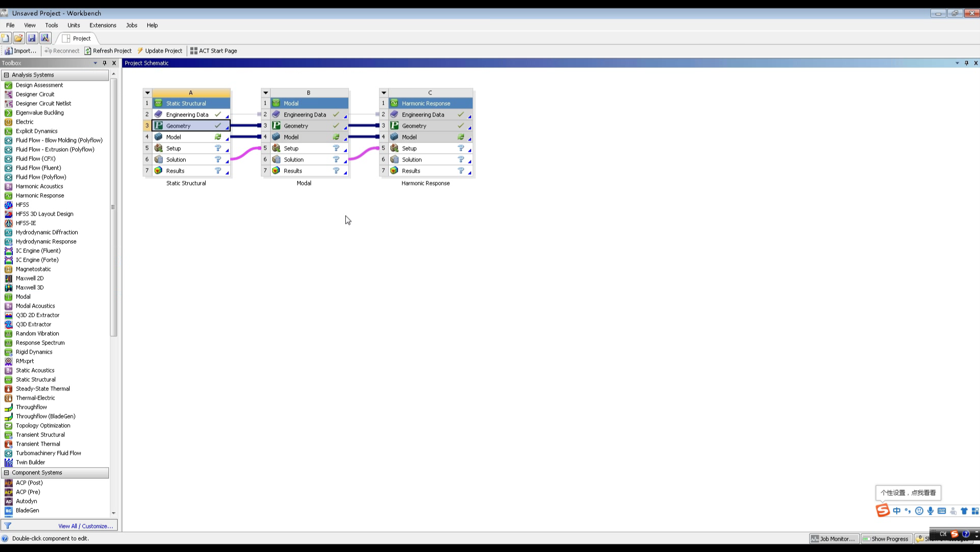Screen dimensions: 980x552
Task: Open Toolbox panel options dropdown arrow
Action: click(x=95, y=63)
